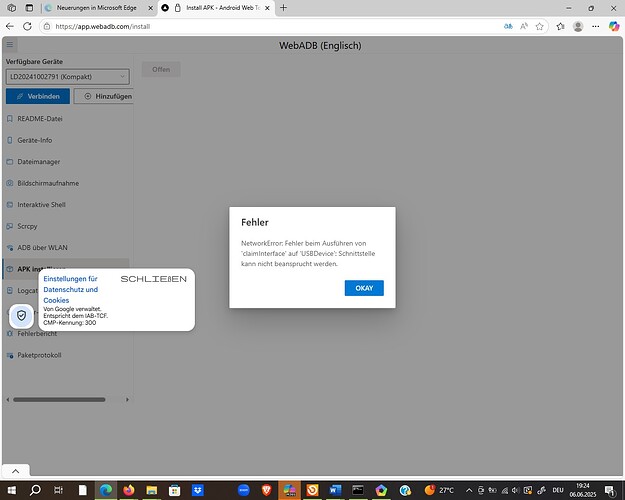Click the address bar URL

(x=103, y=26)
